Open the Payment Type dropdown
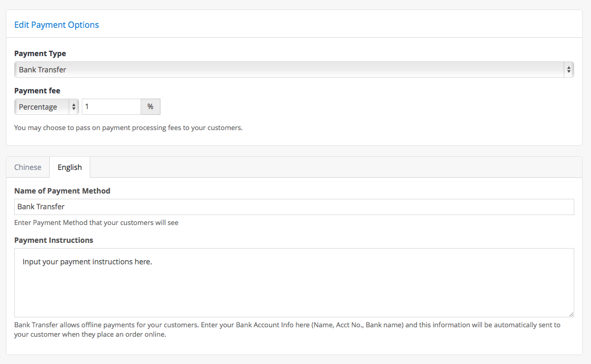 [x=294, y=70]
